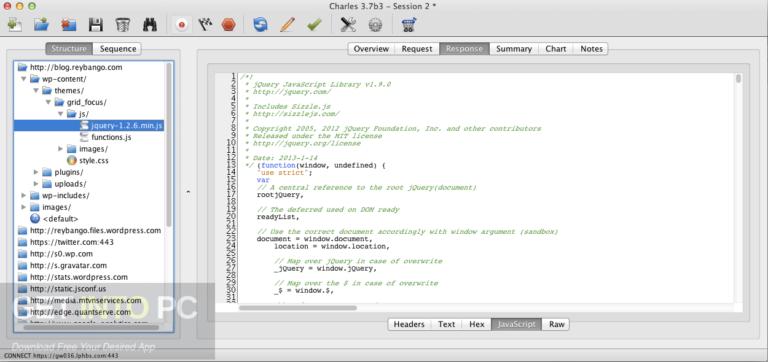Open tools with the wrench icon

(348, 24)
